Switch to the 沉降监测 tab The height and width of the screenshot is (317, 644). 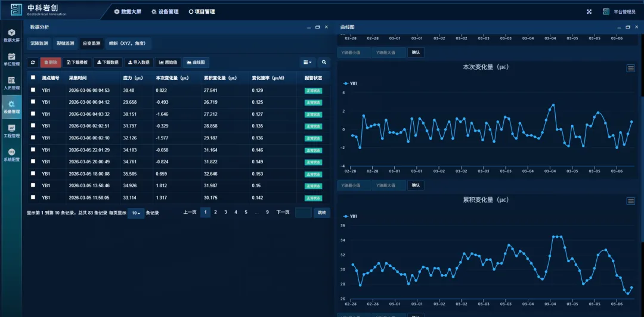pyautogui.click(x=40, y=43)
